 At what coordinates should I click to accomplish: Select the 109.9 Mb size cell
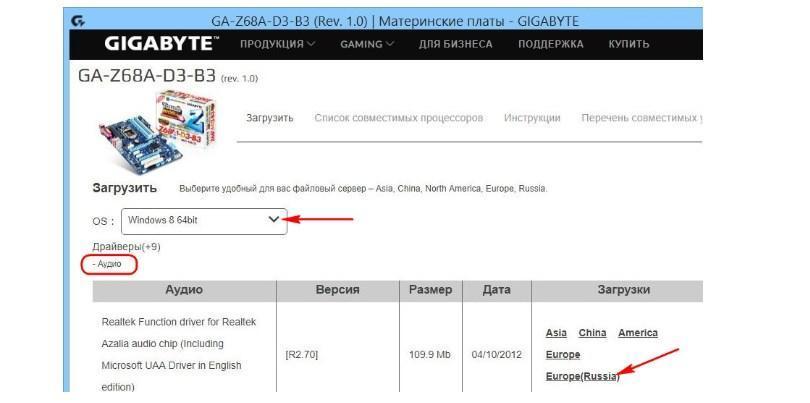430,355
